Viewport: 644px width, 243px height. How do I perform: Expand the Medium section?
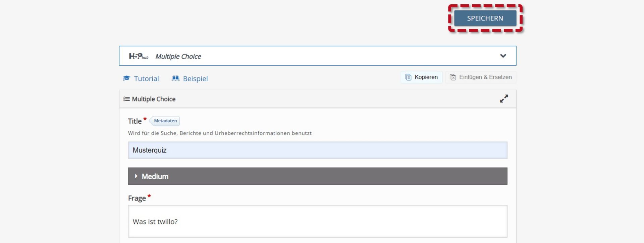(x=317, y=176)
